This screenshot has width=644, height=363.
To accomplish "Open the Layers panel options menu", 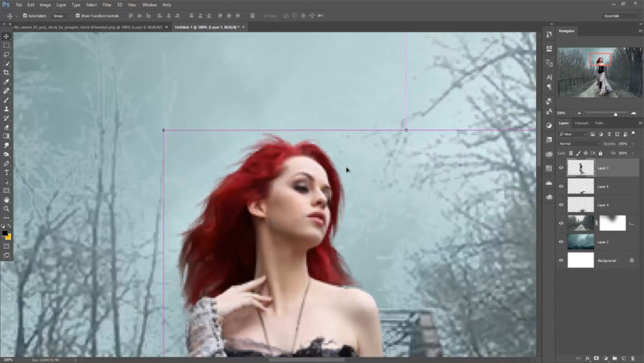I will click(640, 123).
